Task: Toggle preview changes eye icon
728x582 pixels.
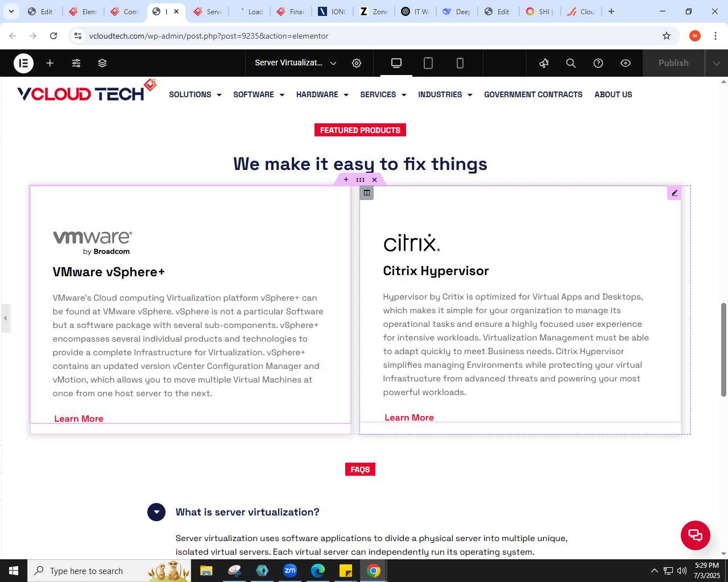Action: [626, 63]
